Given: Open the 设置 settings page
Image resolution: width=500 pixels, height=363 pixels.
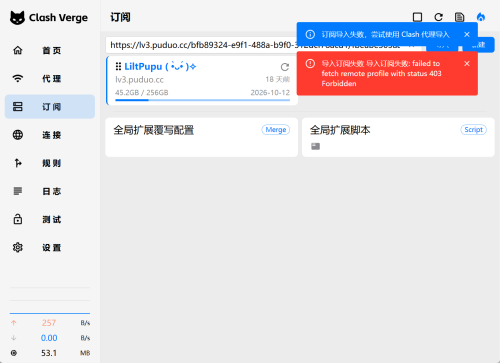Looking at the screenshot, I should pos(50,248).
